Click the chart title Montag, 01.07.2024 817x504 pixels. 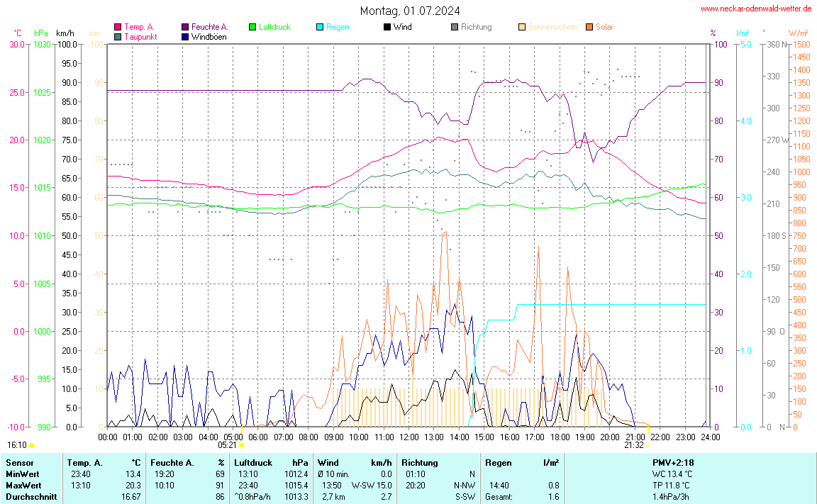pyautogui.click(x=409, y=11)
